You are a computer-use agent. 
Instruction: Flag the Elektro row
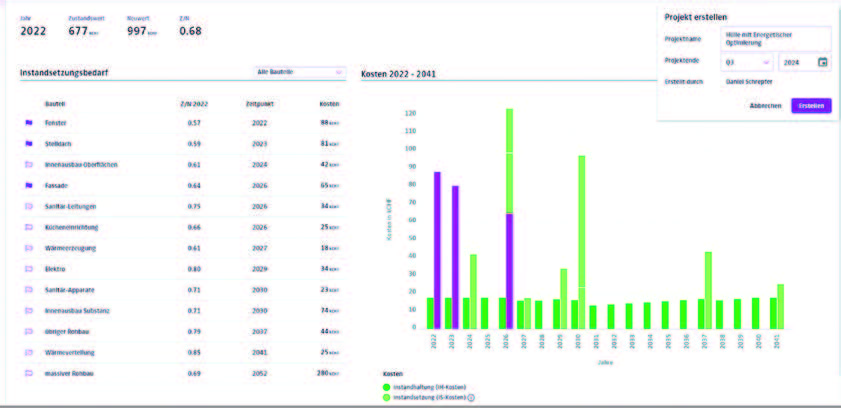[x=29, y=269]
